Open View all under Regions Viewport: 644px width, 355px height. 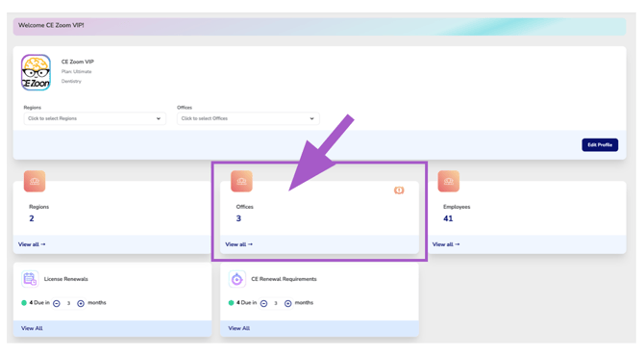pos(32,244)
